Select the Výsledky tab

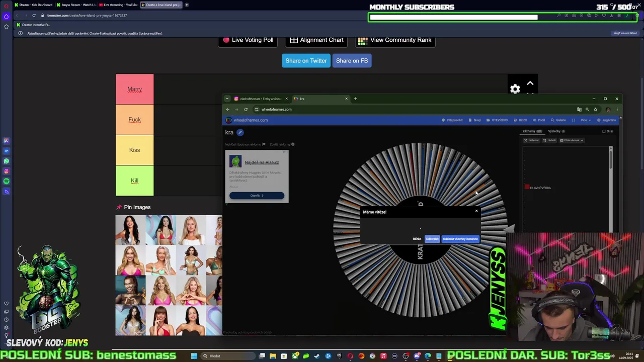[x=556, y=131]
